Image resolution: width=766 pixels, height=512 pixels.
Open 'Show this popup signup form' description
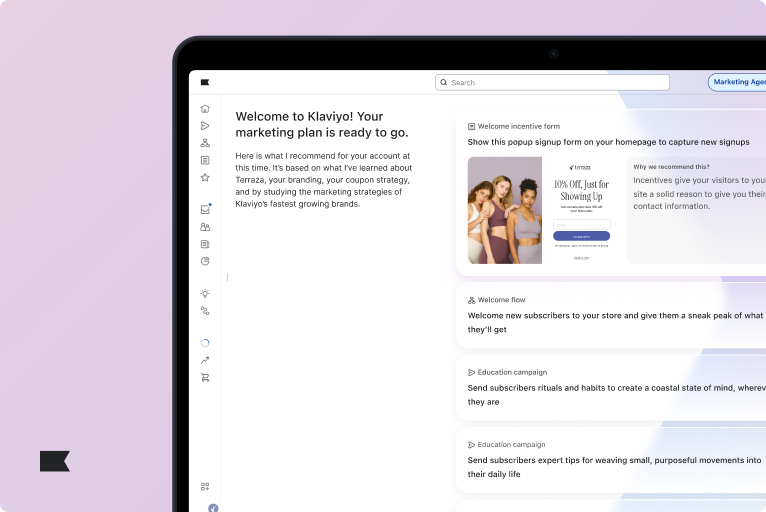pos(608,142)
